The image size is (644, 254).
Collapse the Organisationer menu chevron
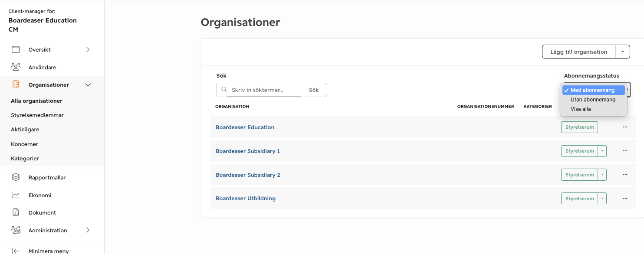[88, 85]
